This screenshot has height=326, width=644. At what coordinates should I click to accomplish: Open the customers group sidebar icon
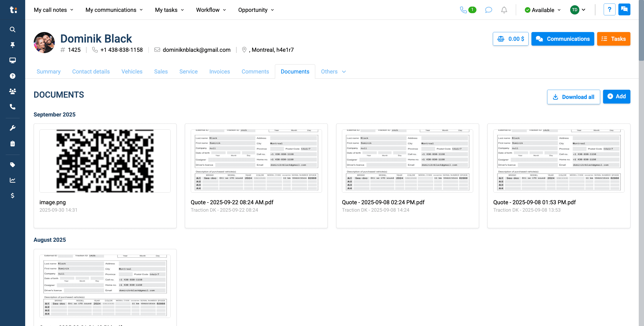[x=12, y=91]
